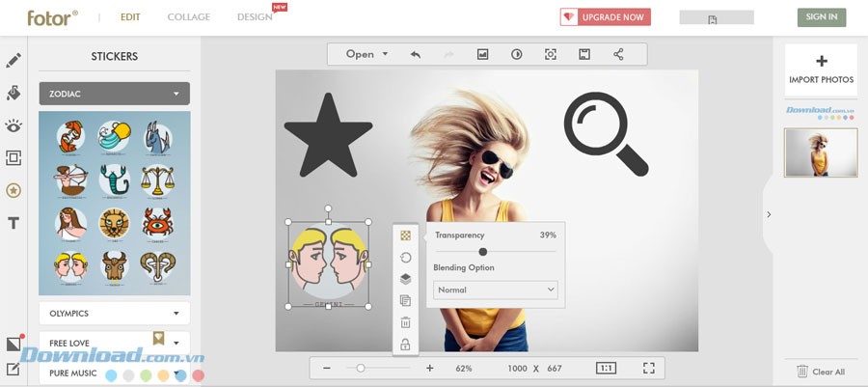Click the share icon in top toolbar
This screenshot has width=868, height=387.
[x=618, y=55]
